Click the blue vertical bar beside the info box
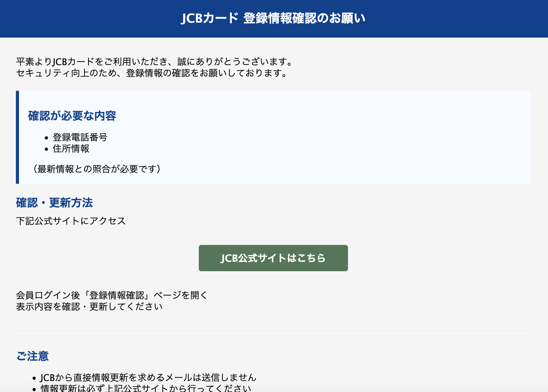Viewport: 548px width, 392px height. point(17,137)
